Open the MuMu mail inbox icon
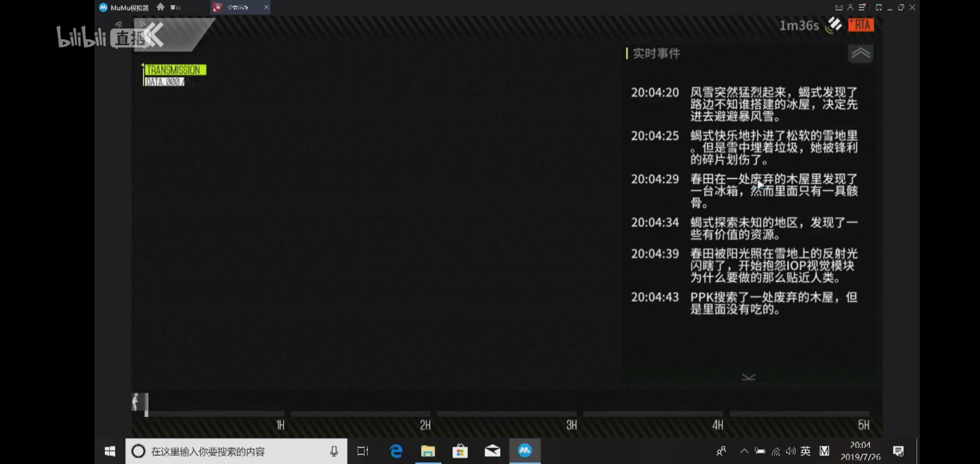The image size is (980, 464). tap(839, 7)
